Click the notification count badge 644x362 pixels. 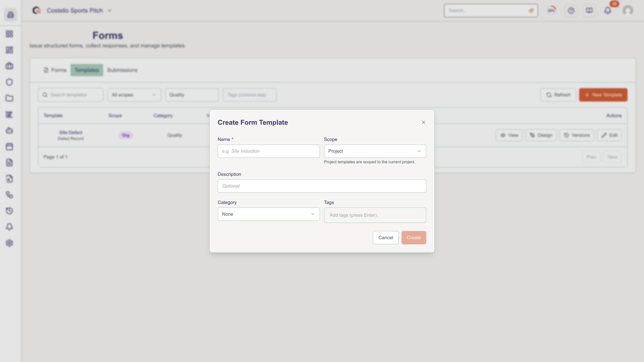click(x=614, y=4)
